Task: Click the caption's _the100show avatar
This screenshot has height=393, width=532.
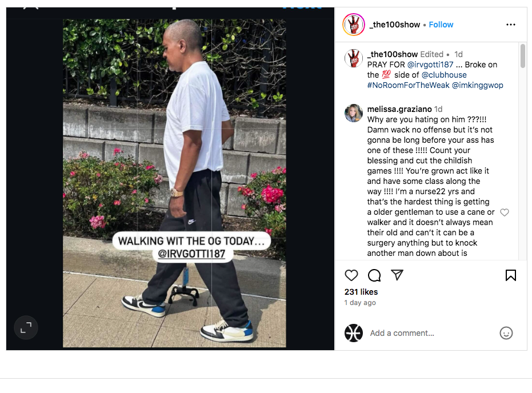Action: 354,58
